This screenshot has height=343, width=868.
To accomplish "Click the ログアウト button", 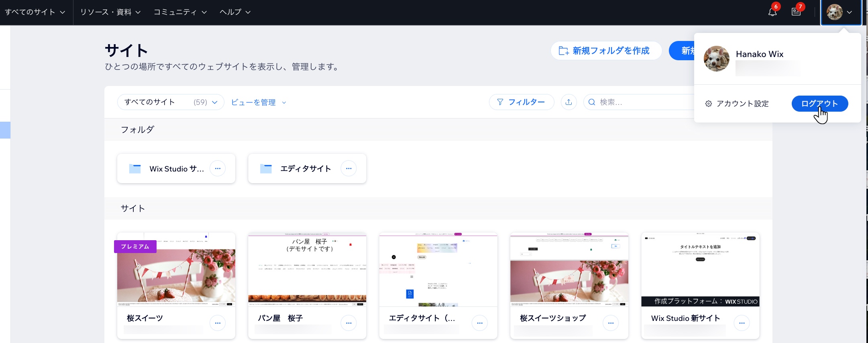I will pyautogui.click(x=820, y=104).
